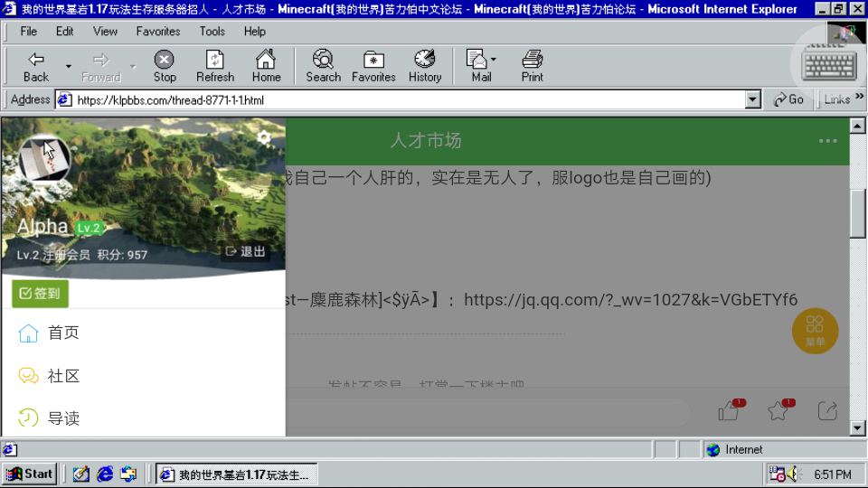Expand the address bar dropdown
This screenshot has height=488, width=868.
[752, 100]
